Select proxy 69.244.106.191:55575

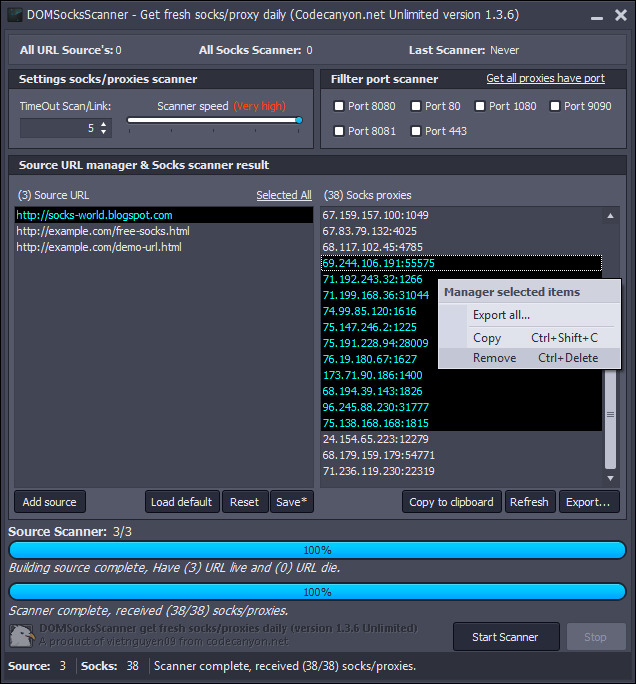tap(462, 263)
